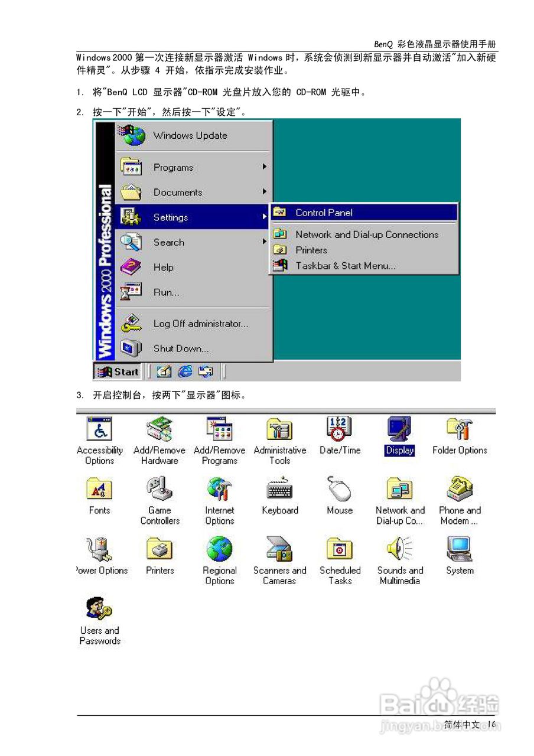Expand Programs submenu in Start menu
534x756 pixels.
193,168
